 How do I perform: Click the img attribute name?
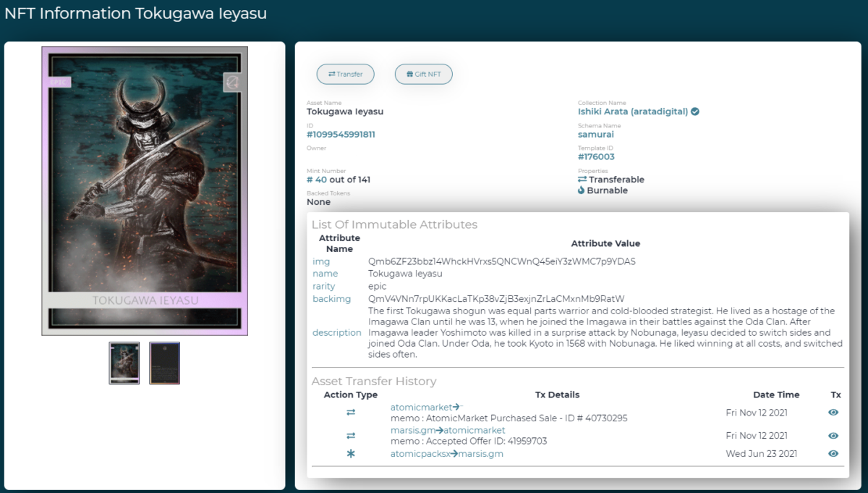click(x=320, y=261)
